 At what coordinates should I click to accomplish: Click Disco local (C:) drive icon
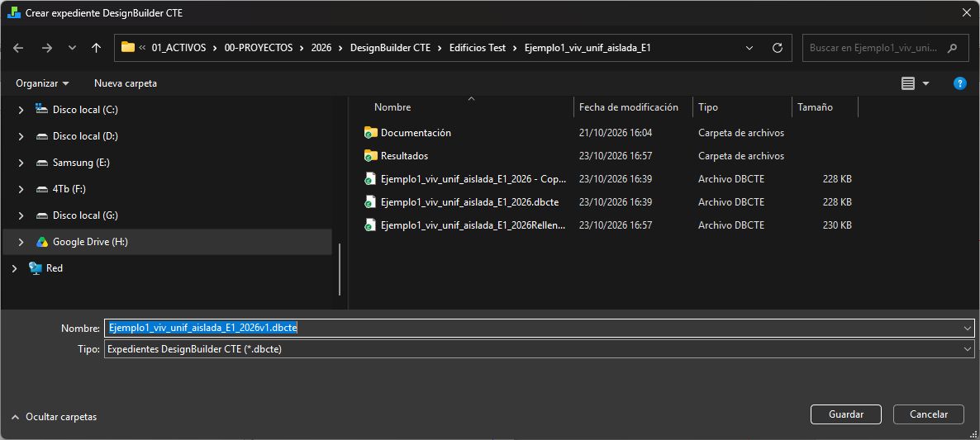tap(42, 109)
